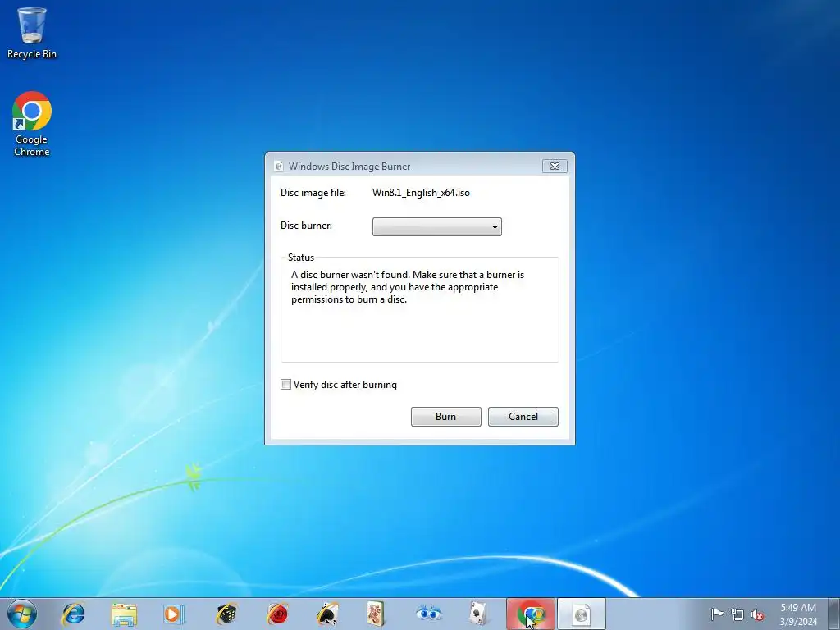Open the dice game icon in taskbar
Image resolution: width=840 pixels, height=630 pixels.
[226, 614]
